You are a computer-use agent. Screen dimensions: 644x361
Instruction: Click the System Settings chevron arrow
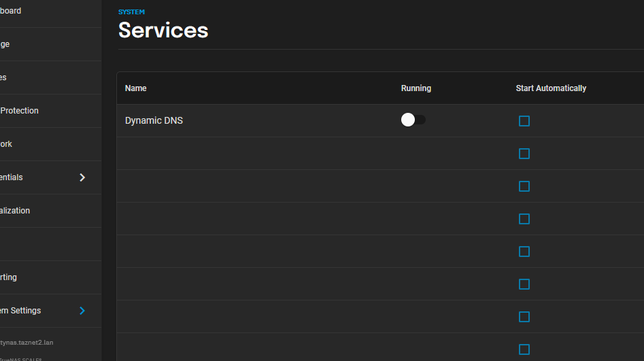point(82,311)
